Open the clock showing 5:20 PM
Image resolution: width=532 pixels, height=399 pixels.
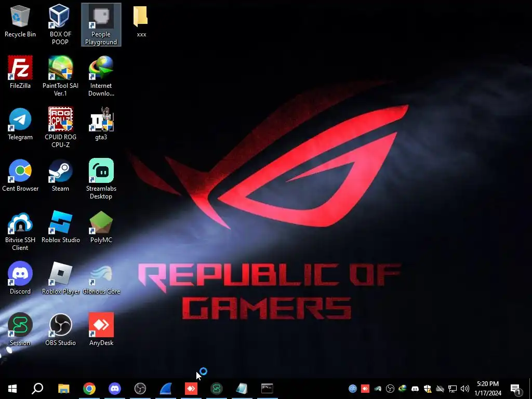[x=488, y=389]
